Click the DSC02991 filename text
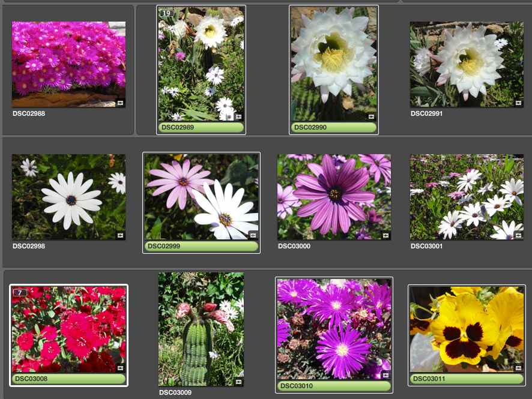Screen dimensions: 532x399 point(426,113)
